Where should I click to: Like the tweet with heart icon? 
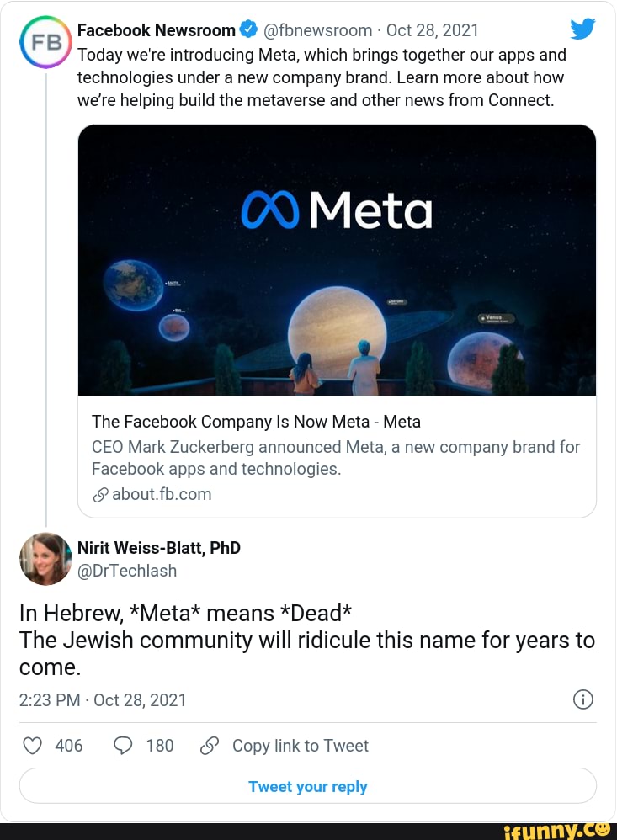tap(32, 746)
